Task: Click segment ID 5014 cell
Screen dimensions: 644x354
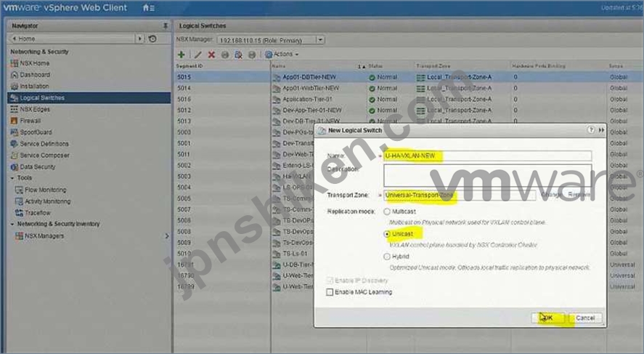Action: [x=222, y=89]
